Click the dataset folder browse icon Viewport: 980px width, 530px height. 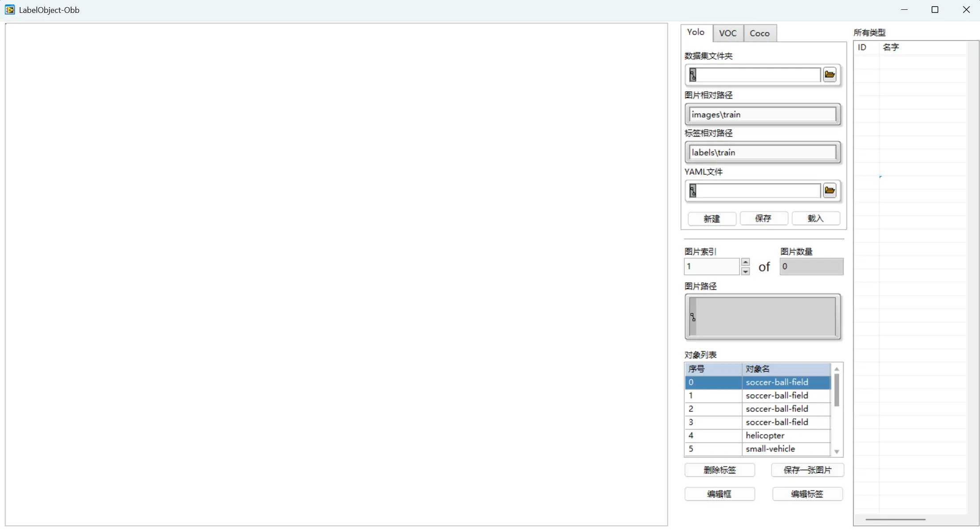(830, 75)
